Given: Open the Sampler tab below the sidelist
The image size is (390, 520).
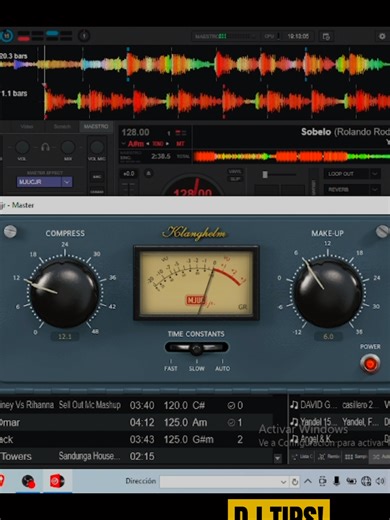Looking at the screenshot, I should [355, 456].
